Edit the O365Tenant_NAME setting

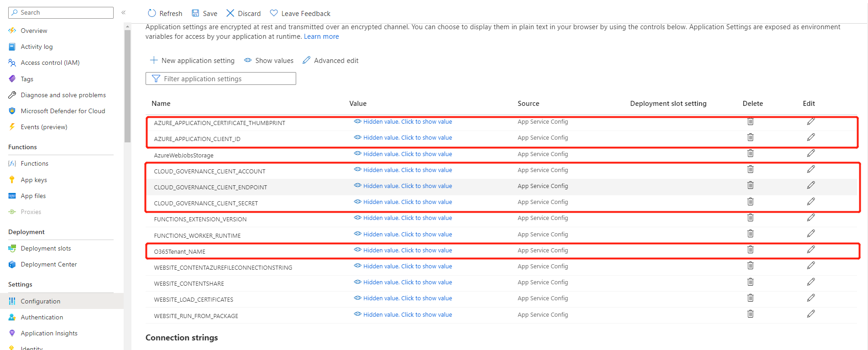coord(810,250)
